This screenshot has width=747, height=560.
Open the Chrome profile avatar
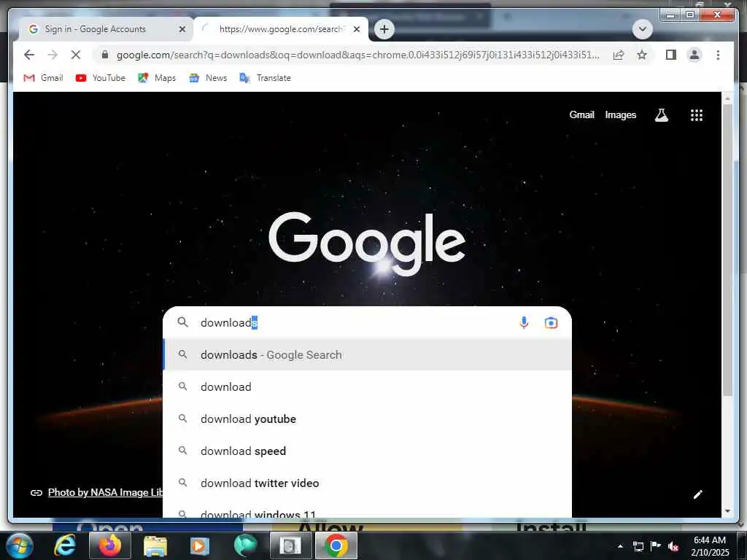[x=694, y=55]
